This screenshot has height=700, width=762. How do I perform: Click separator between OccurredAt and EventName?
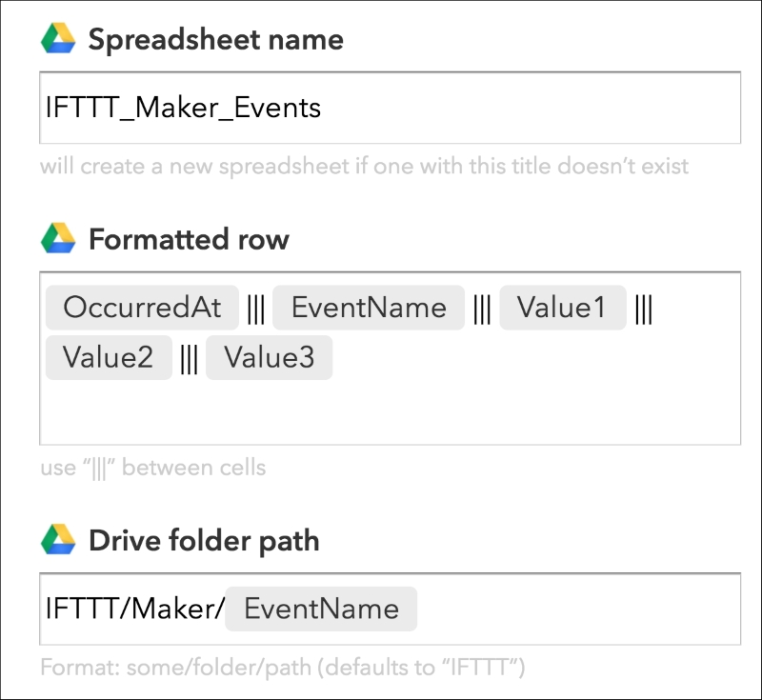tap(255, 309)
